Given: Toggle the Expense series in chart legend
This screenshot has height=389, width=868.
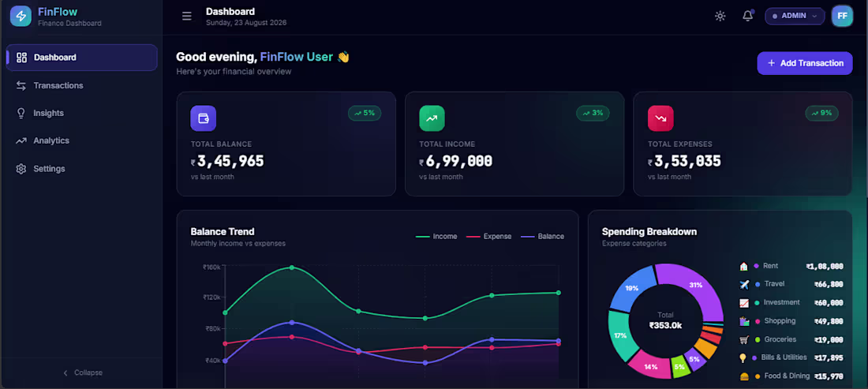Looking at the screenshot, I should click(x=488, y=236).
